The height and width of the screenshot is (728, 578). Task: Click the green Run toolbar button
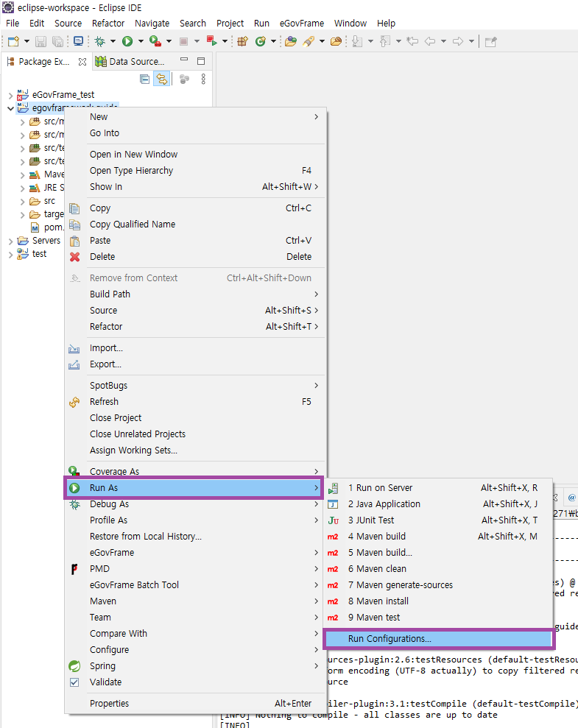coord(127,41)
